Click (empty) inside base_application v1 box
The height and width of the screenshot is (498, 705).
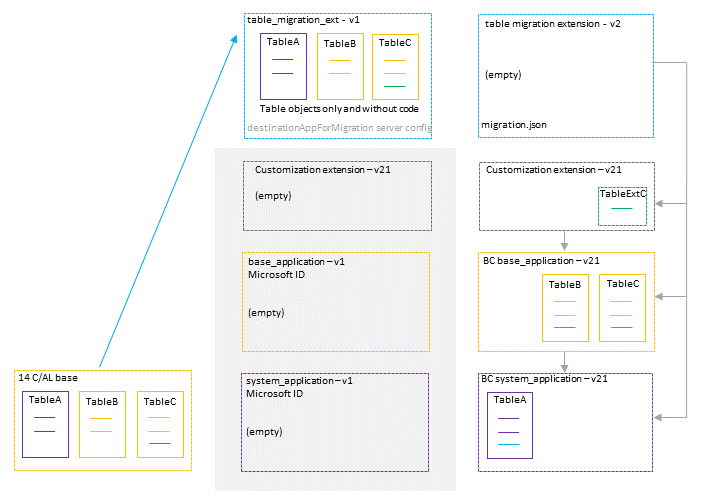coord(266,313)
